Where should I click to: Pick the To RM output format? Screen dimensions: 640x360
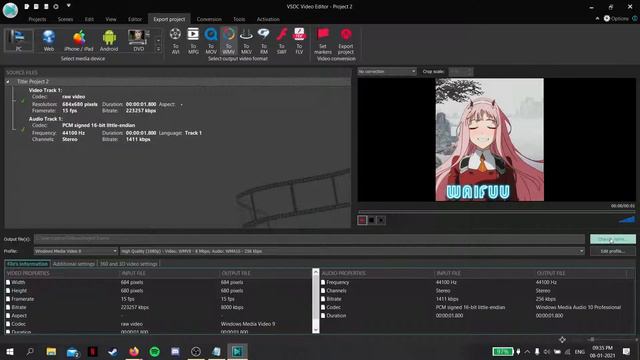click(x=264, y=41)
